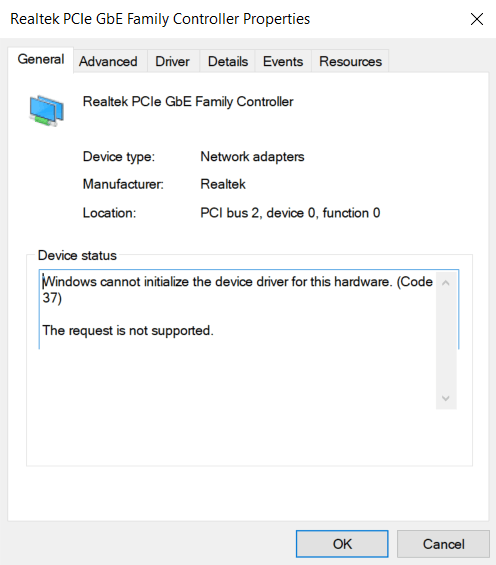Click the scroll down arrow in Device status
Viewport: 496px width, 565px height.
(x=446, y=399)
